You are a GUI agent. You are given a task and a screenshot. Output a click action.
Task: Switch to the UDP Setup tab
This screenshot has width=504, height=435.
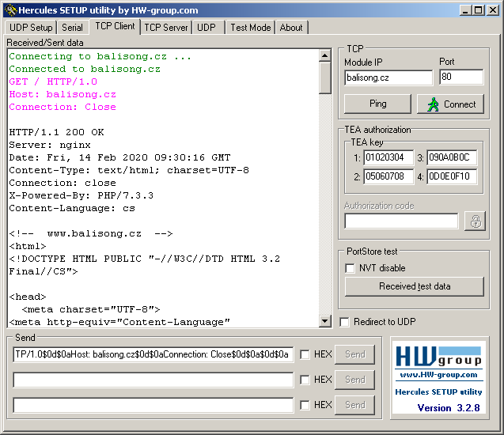tap(31, 28)
